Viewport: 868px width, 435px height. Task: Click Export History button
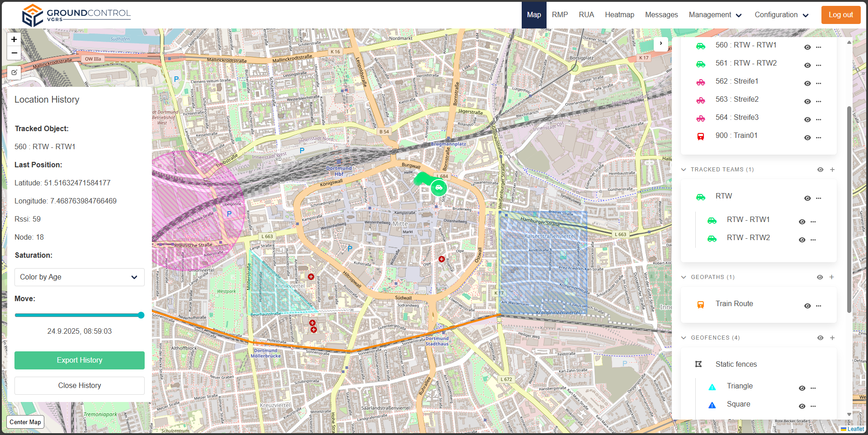[x=80, y=360]
